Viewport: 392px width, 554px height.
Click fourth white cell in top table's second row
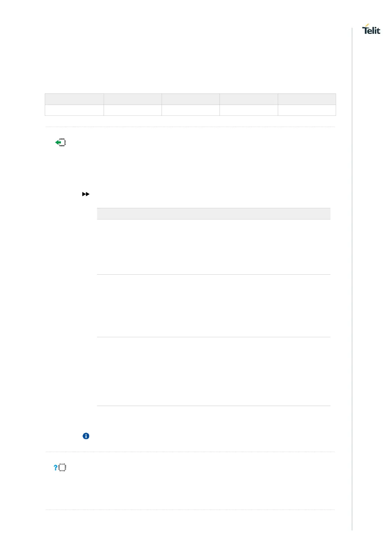(x=248, y=110)
